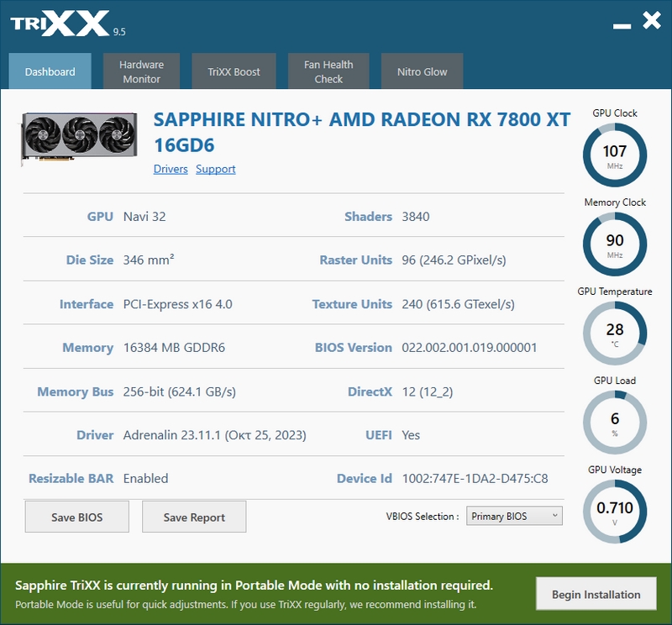Viewport: 672px width, 625px height.
Task: Open the Drivers link
Action: tap(171, 169)
